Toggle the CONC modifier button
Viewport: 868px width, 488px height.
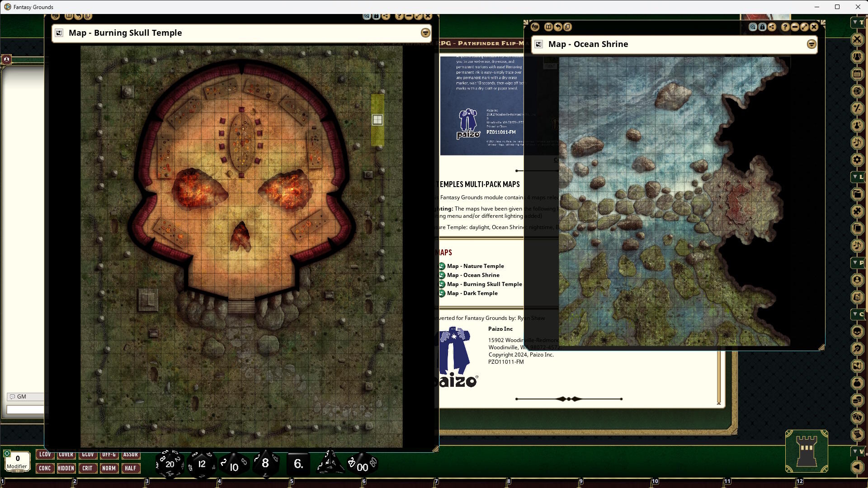45,468
